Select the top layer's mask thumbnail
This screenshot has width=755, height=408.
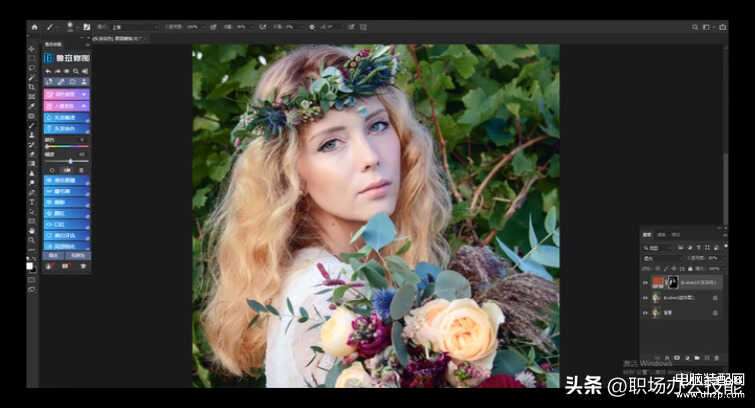673,282
